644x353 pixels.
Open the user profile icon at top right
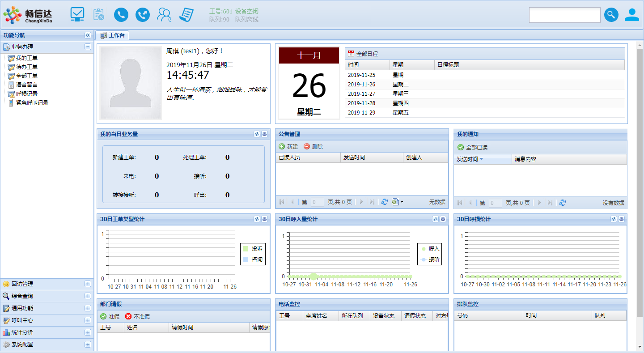click(632, 15)
